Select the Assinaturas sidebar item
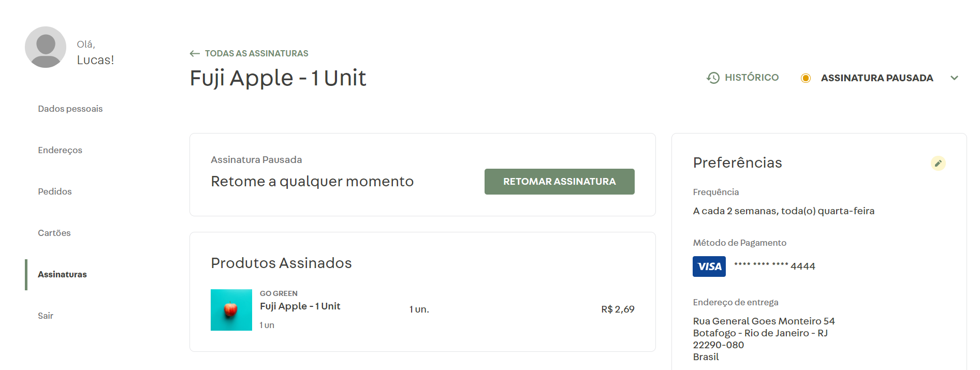 coord(62,274)
